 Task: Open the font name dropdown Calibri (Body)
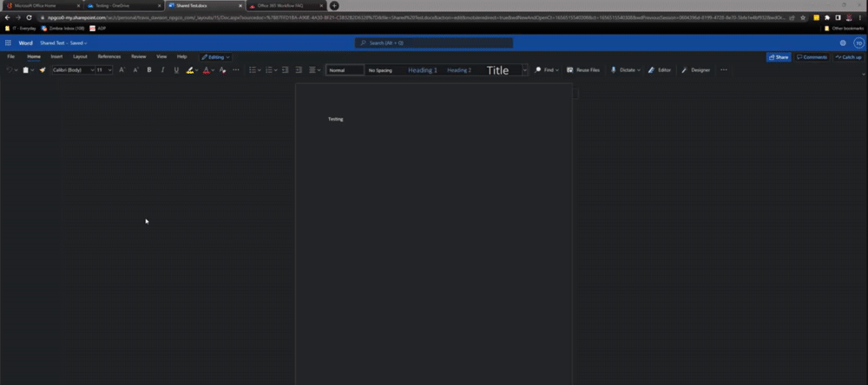coord(73,70)
